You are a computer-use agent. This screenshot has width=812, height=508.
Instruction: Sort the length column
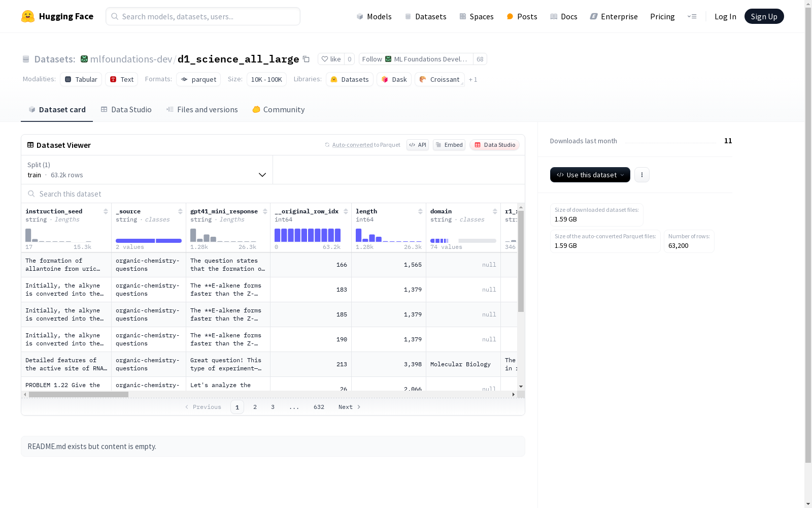click(420, 211)
